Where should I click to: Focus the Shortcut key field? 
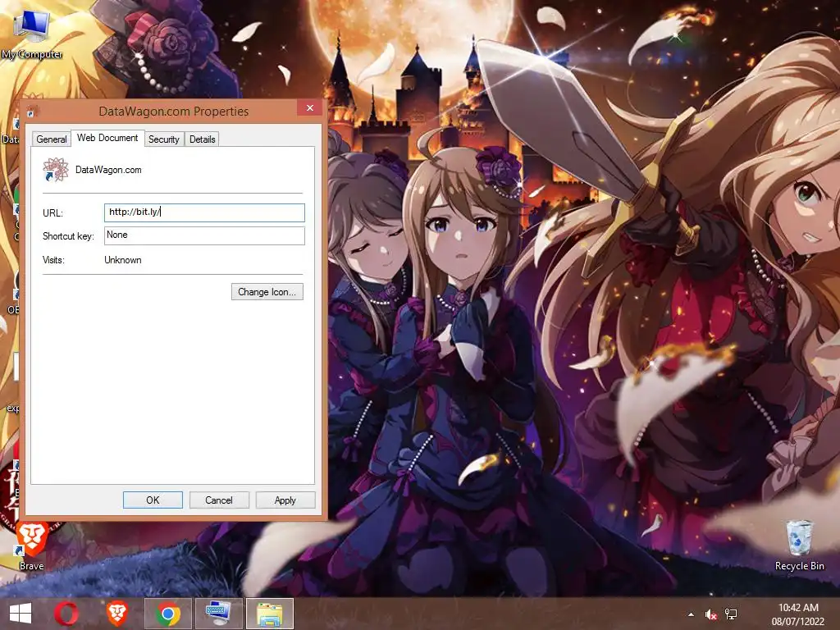point(204,235)
